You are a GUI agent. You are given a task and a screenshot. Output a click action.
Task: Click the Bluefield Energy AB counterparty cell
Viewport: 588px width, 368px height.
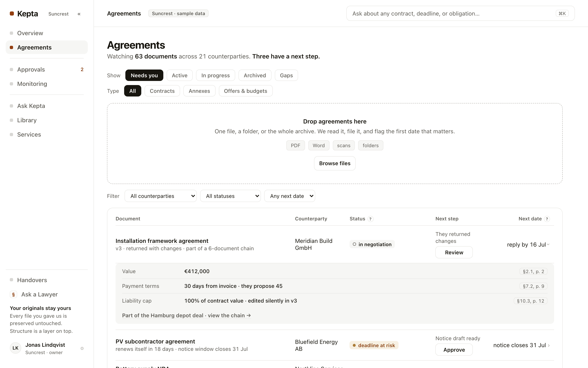point(316,345)
